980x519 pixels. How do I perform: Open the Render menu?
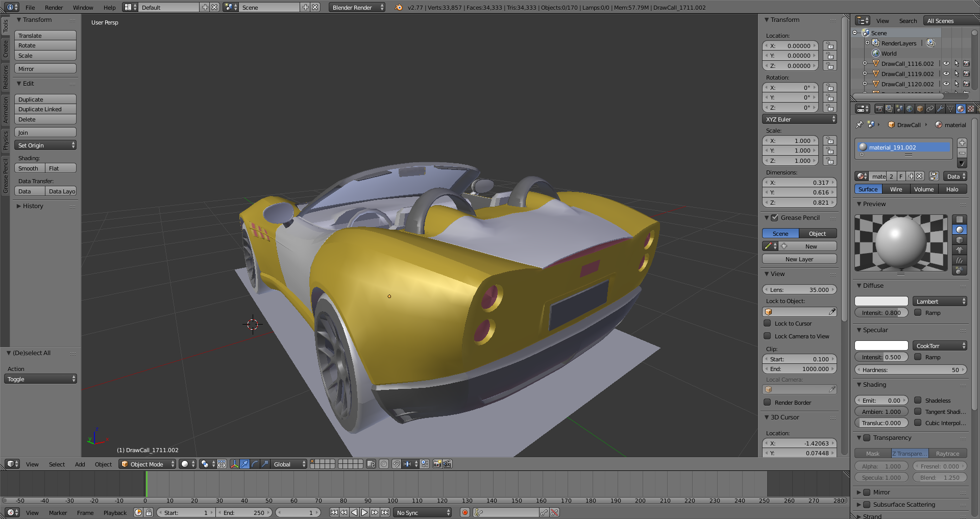coord(54,8)
